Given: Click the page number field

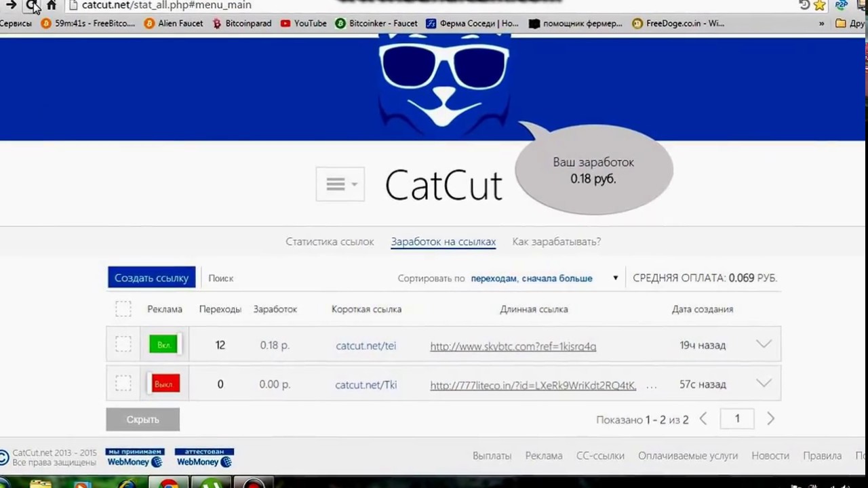Looking at the screenshot, I should click(x=737, y=419).
